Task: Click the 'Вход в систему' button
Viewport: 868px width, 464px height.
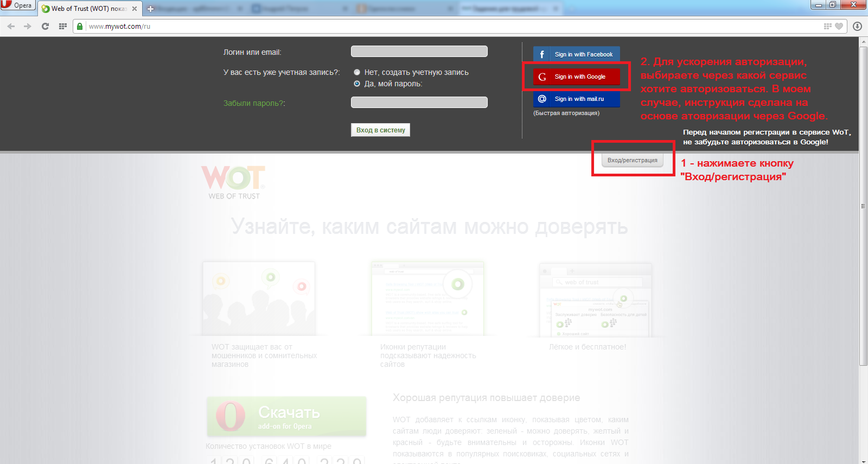Action: click(x=380, y=130)
